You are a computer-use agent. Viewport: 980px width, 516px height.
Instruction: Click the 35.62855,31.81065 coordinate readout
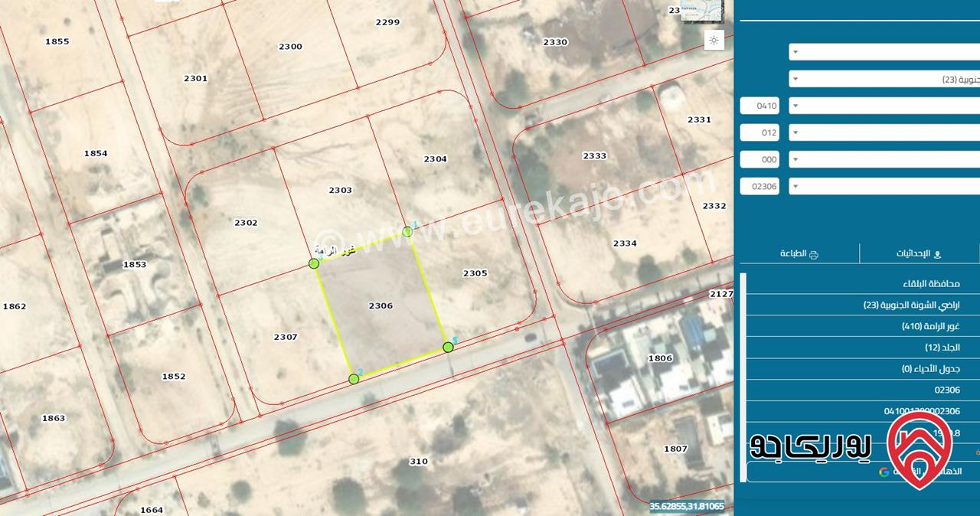(687, 506)
